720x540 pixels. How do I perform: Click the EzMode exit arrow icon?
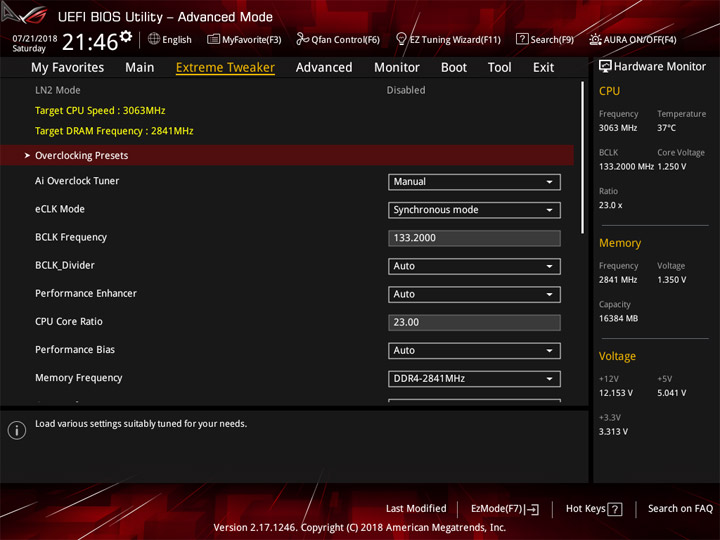(x=533, y=509)
